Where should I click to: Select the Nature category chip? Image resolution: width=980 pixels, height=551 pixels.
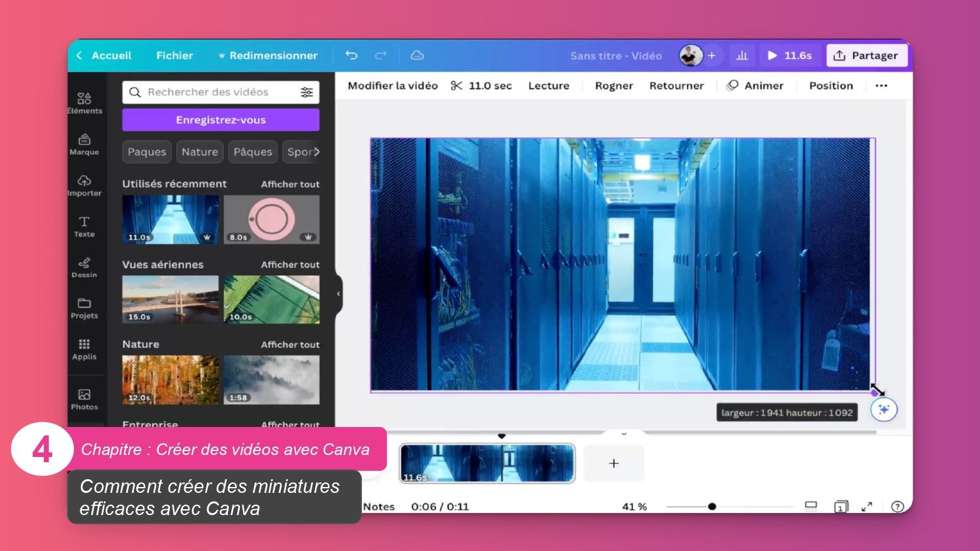pyautogui.click(x=200, y=151)
